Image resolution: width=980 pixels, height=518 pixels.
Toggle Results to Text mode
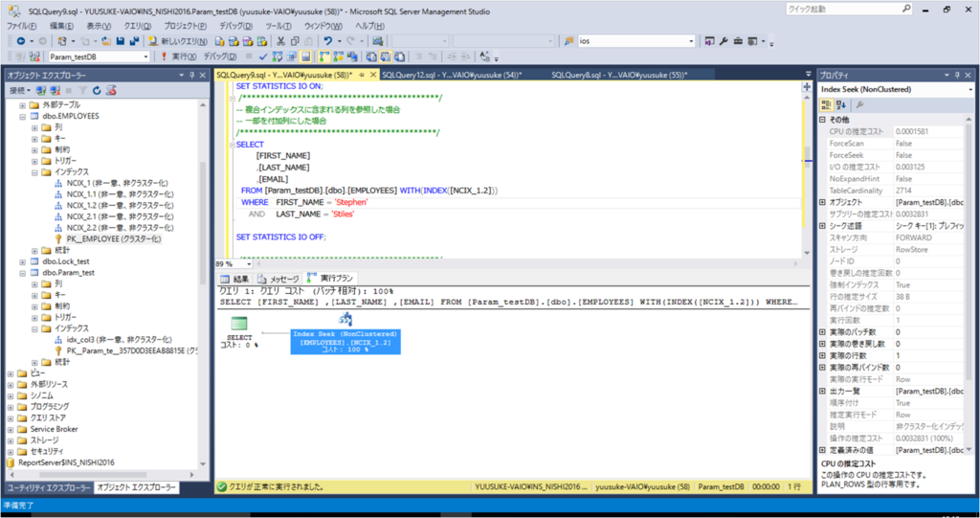[370, 56]
